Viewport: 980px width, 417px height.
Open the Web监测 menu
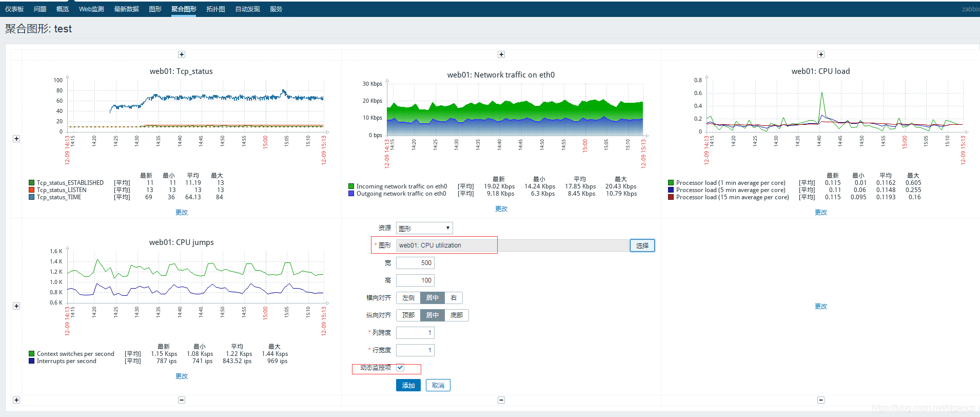click(91, 9)
